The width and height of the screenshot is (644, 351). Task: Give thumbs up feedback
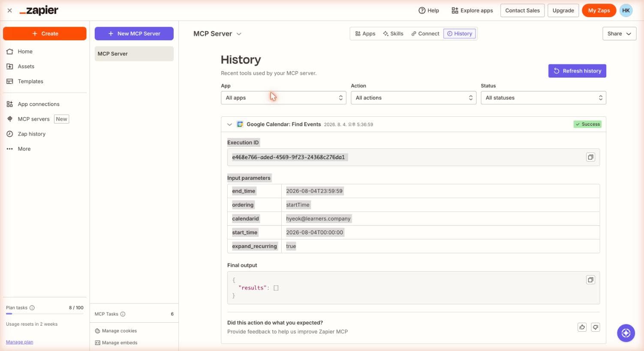click(x=582, y=327)
